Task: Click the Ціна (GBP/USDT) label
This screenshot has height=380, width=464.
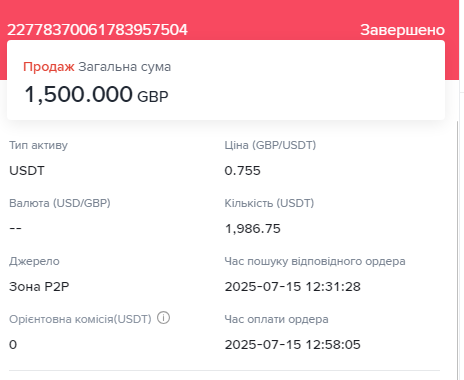Action: tap(270, 145)
